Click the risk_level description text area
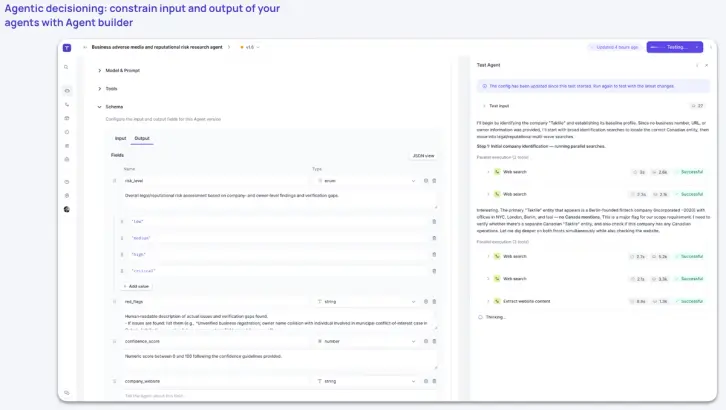Viewport: 726px width, 410px height. click(280, 199)
